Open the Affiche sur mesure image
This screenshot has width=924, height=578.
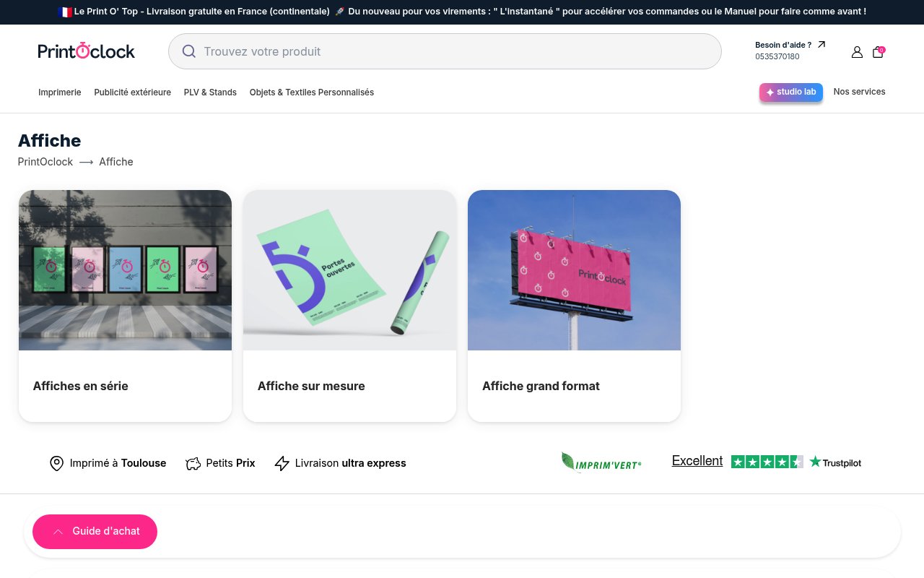point(349,270)
